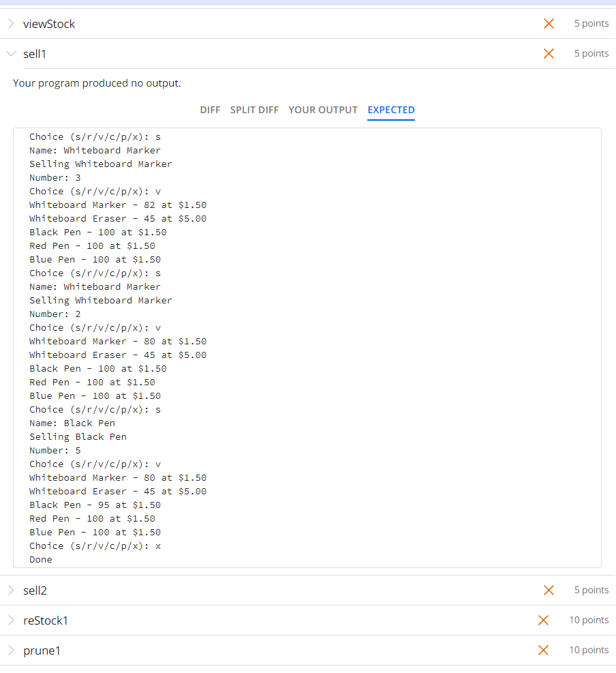The image size is (616, 673).
Task: Select the YOUR OUTPUT tab
Action: (x=323, y=110)
